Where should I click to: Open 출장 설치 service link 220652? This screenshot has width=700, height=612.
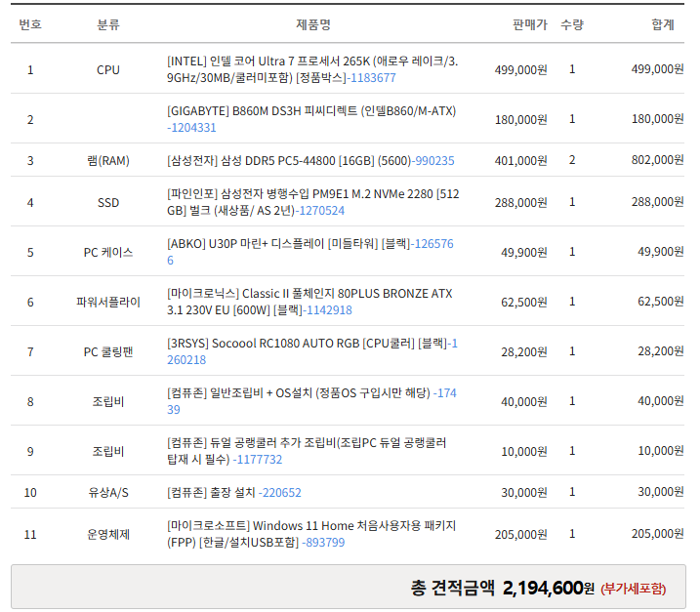281,493
